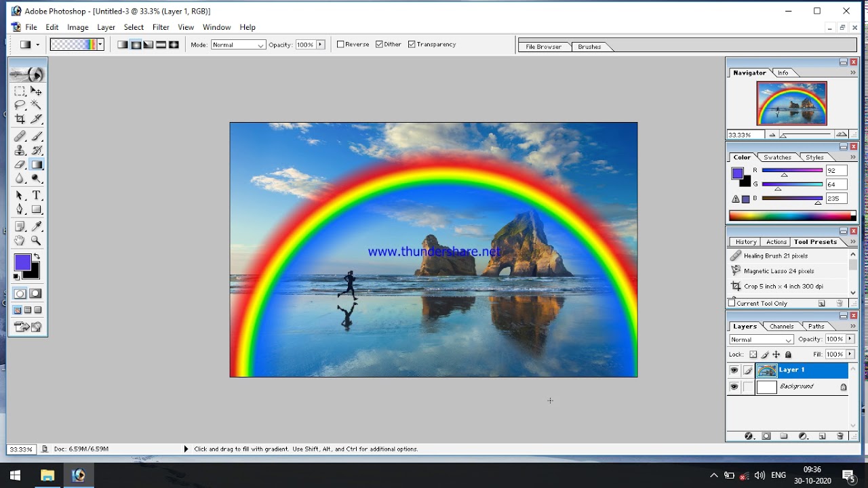The image size is (868, 488).
Task: Switch to Quick Mask mode
Action: [35, 293]
